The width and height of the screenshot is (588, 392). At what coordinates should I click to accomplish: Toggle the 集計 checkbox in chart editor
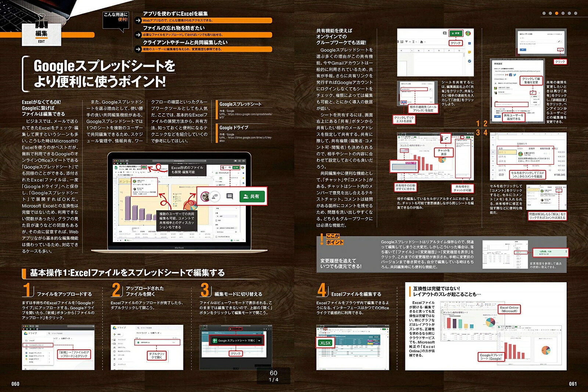tap(216, 220)
